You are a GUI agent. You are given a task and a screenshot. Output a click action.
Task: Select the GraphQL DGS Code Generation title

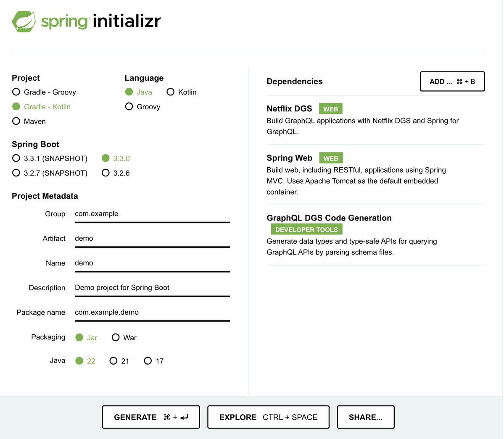pyautogui.click(x=329, y=218)
